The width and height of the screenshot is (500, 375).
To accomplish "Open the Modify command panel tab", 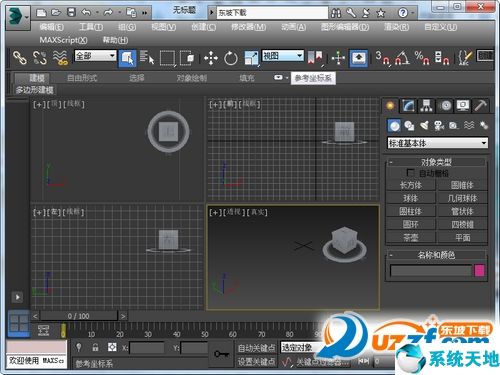I will pos(408,106).
